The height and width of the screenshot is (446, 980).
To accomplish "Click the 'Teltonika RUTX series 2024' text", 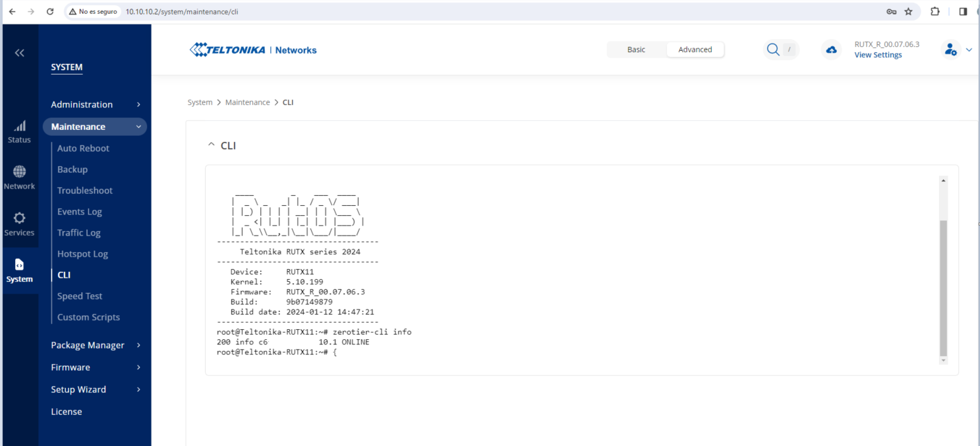I will [x=300, y=251].
